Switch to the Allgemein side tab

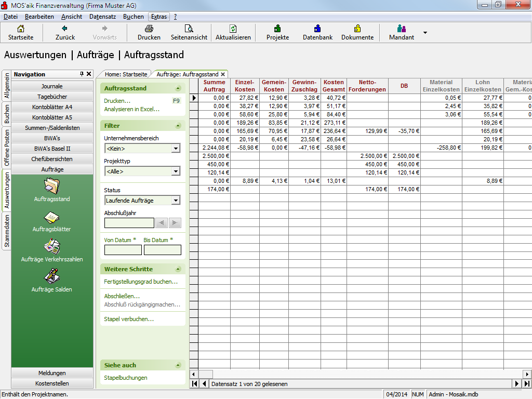[7, 86]
